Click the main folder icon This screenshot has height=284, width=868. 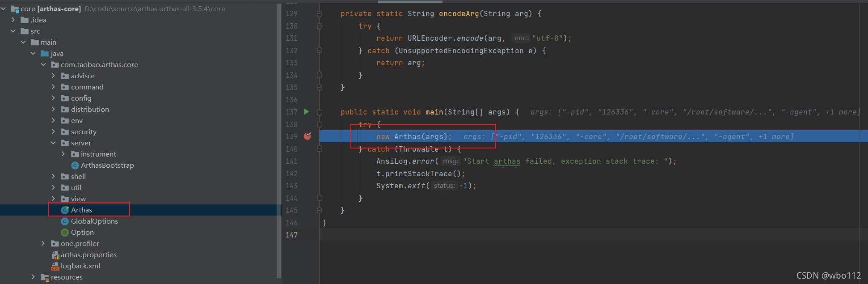pyautogui.click(x=35, y=42)
